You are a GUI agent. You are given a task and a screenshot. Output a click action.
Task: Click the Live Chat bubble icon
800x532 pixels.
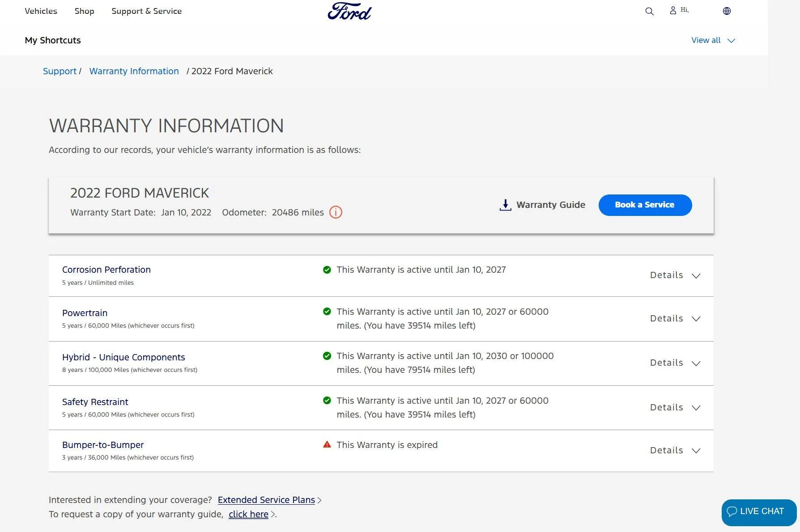point(732,511)
